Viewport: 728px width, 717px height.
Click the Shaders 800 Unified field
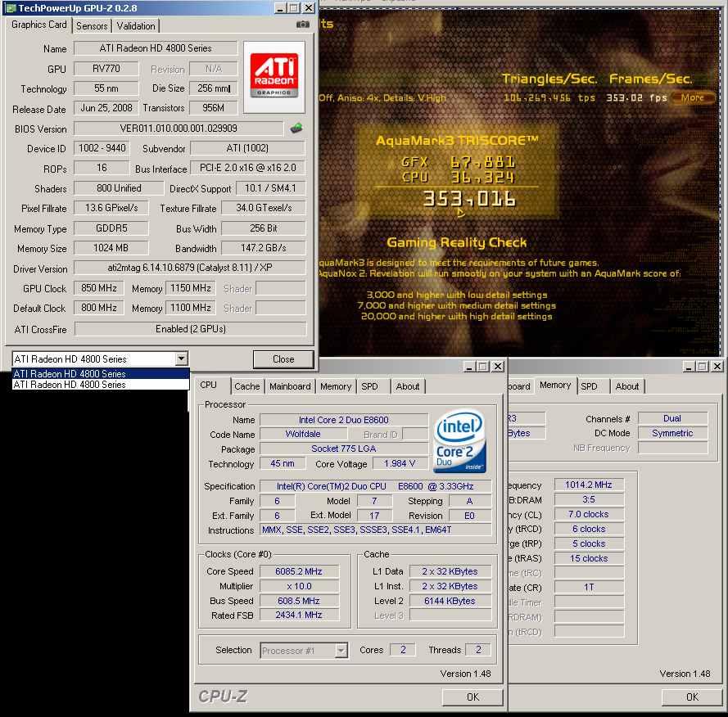pos(119,188)
